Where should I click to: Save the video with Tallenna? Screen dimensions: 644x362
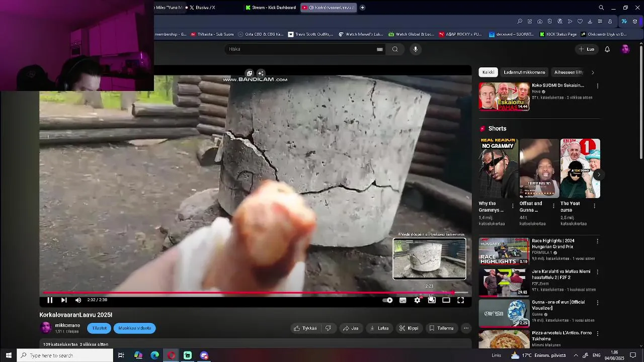441,328
